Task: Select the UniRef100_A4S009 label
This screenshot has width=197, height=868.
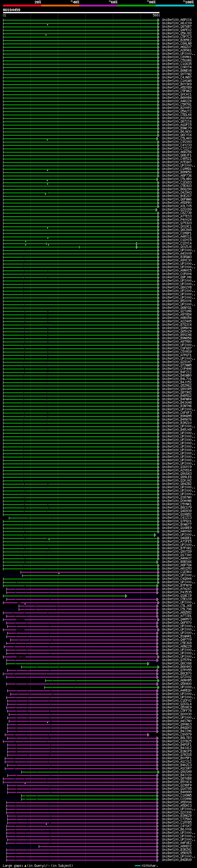Action: pyautogui.click(x=177, y=253)
